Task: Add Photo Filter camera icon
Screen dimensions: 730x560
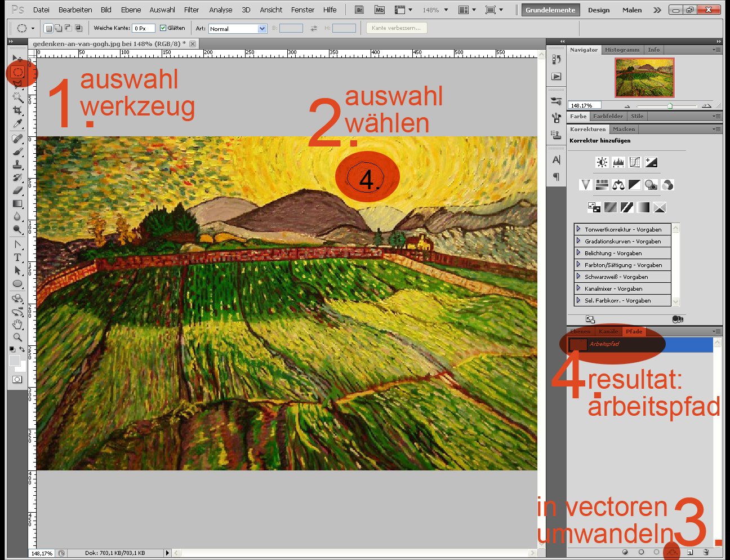Action: pos(651,185)
